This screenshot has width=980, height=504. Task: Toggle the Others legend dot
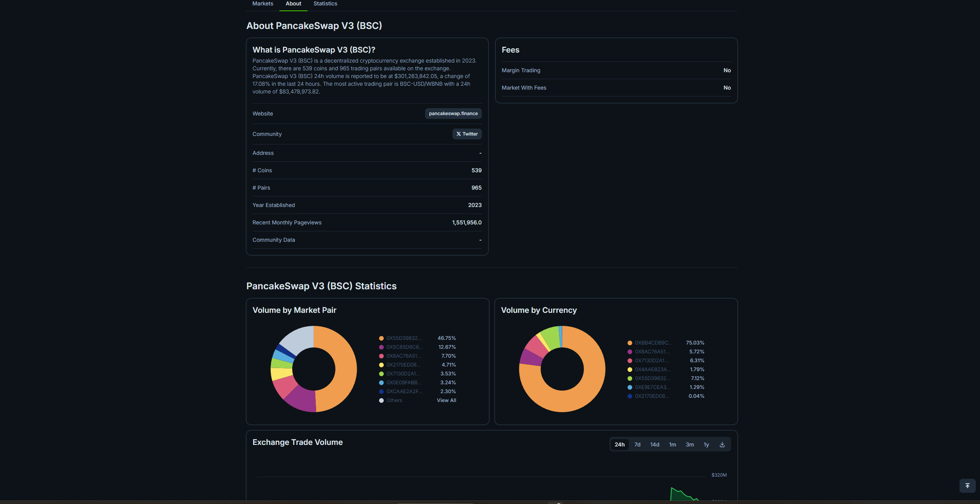click(x=381, y=400)
